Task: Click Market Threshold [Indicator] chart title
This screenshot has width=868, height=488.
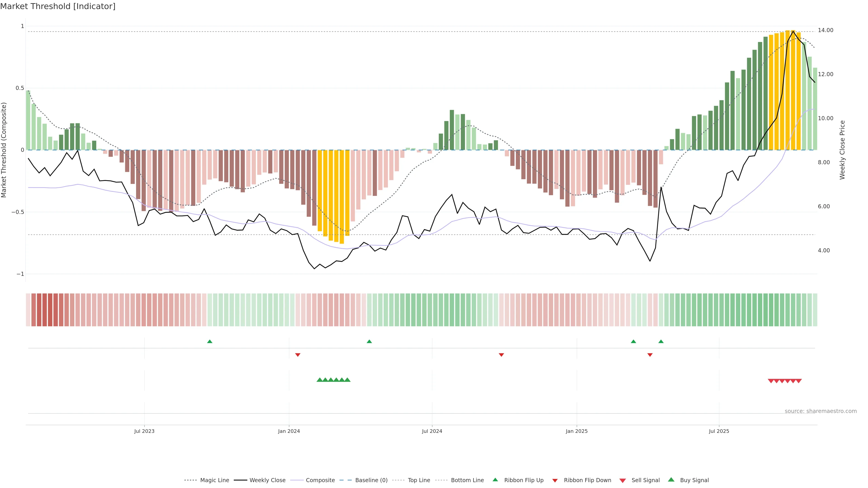Action: [x=58, y=6]
